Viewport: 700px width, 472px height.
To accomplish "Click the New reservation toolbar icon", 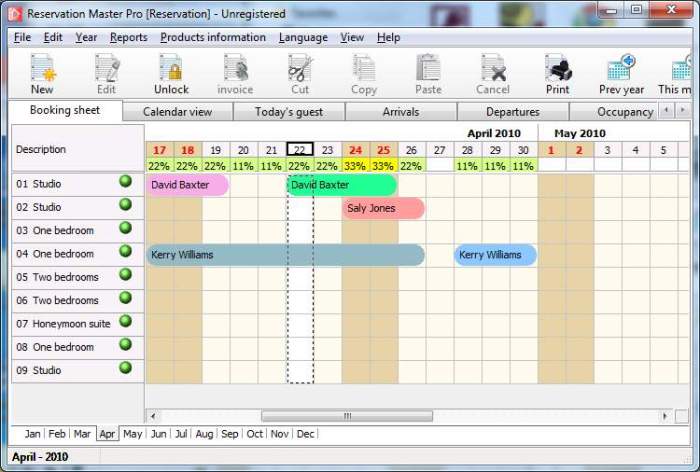I will coord(42,69).
